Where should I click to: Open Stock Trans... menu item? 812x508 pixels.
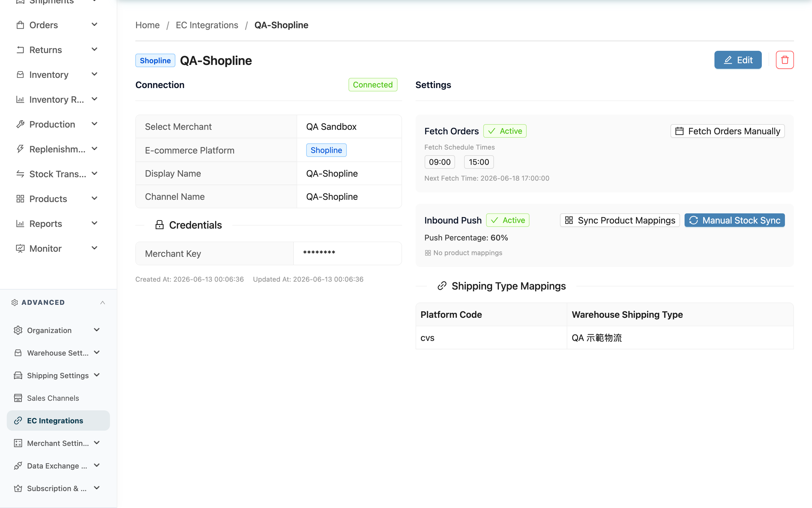(x=58, y=174)
